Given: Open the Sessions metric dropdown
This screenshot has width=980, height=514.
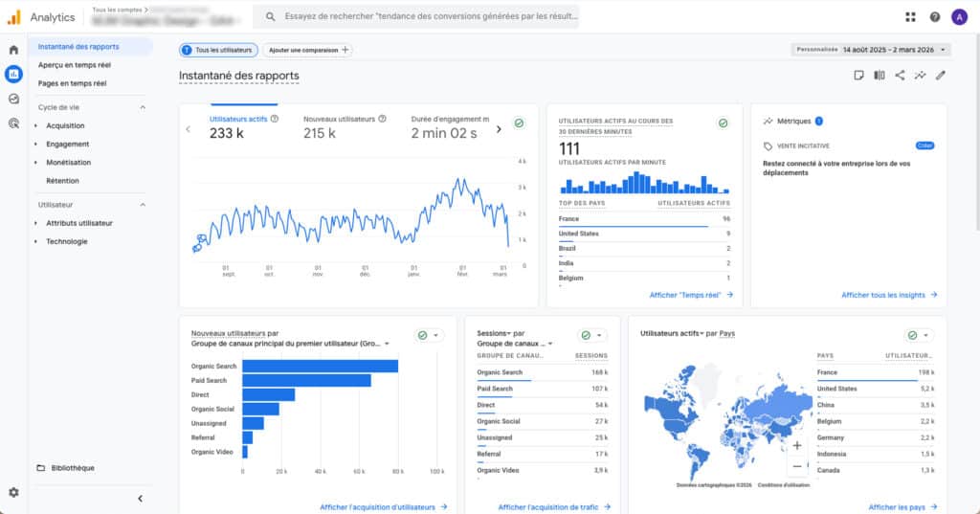Looking at the screenshot, I should (495, 333).
